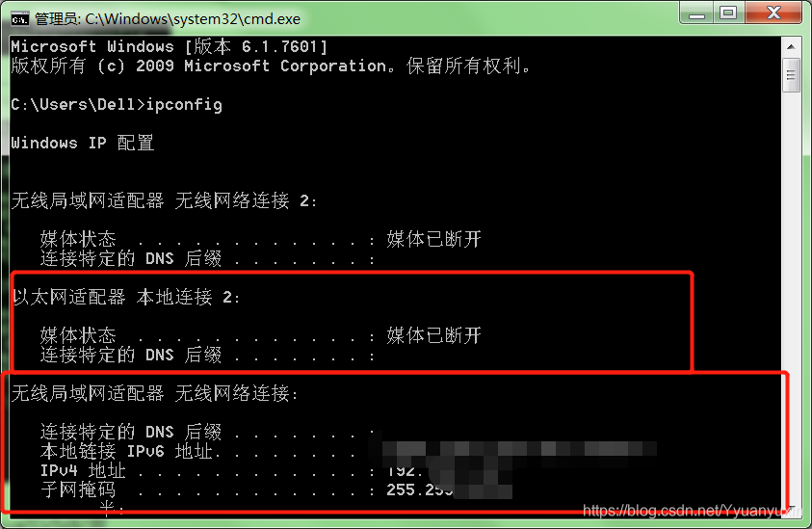Click the 子网掩码 label
Image resolution: width=812 pixels, height=529 pixels.
(x=78, y=489)
